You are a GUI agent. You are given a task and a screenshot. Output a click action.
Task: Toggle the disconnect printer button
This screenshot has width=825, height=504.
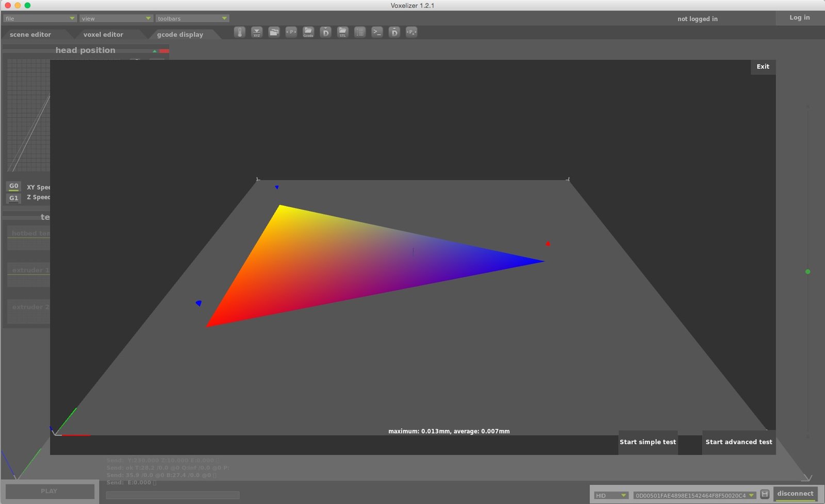795,494
